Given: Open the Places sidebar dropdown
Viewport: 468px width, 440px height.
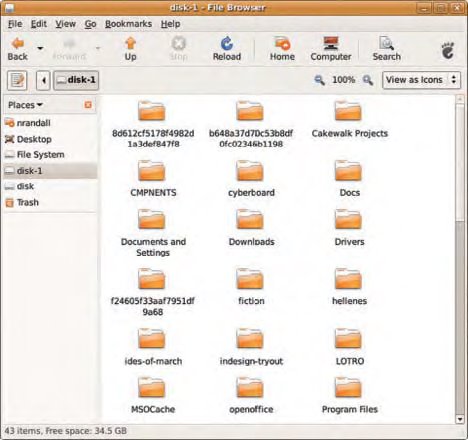Looking at the screenshot, I should coord(26,105).
